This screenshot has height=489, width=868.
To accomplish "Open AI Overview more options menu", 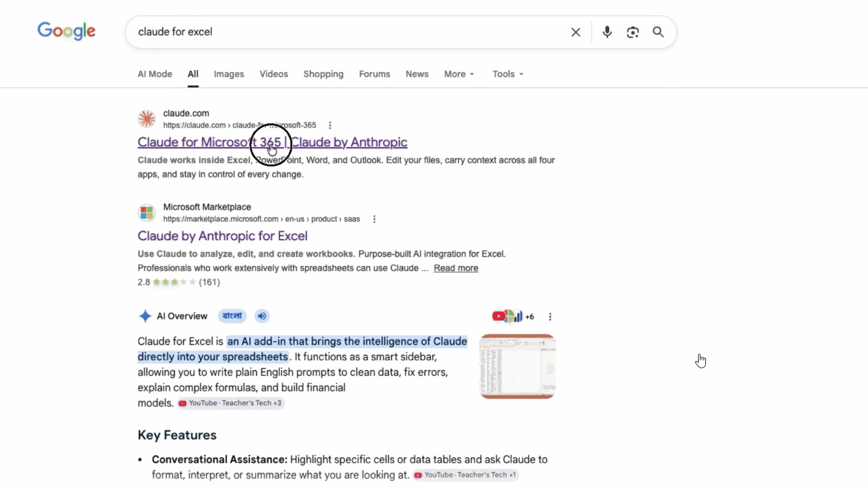I will click(x=550, y=316).
